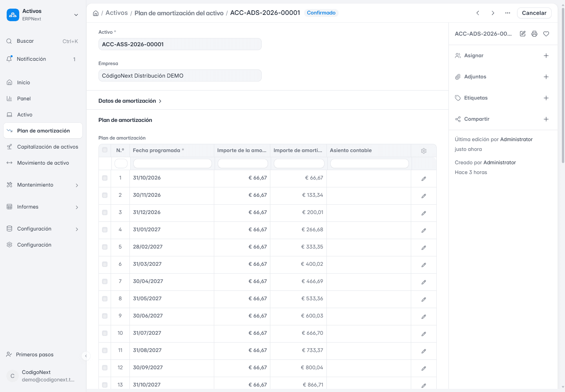This screenshot has width=565, height=392.
Task: Open Movimiento de activo in sidebar
Action: click(x=43, y=163)
